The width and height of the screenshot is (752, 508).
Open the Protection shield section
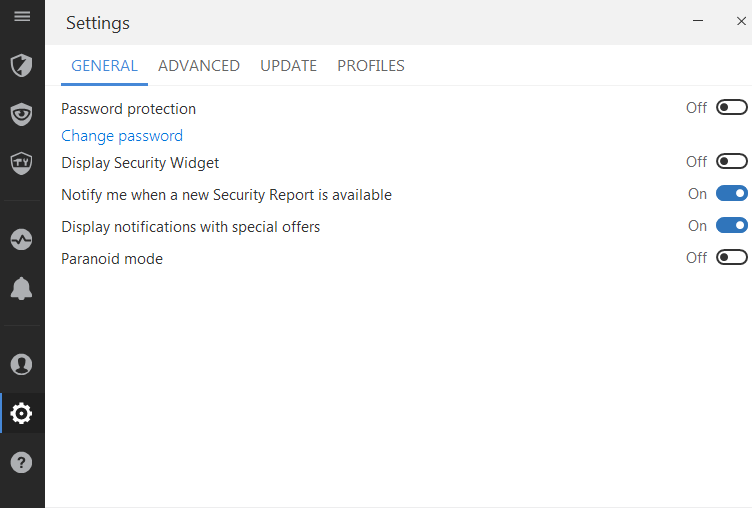click(21, 66)
